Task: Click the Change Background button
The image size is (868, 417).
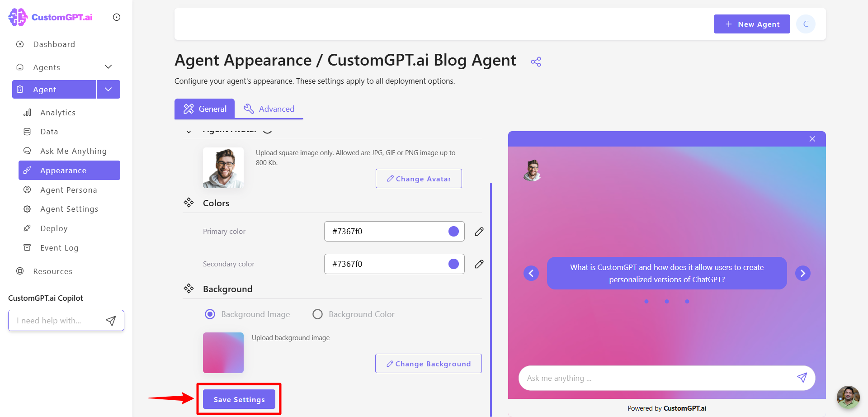Action: pyautogui.click(x=429, y=364)
